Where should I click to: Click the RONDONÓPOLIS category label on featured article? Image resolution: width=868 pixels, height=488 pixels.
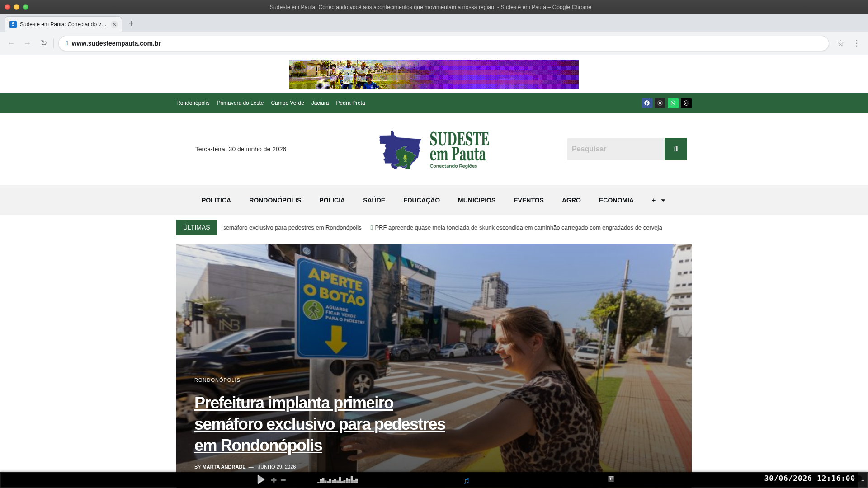(x=217, y=380)
